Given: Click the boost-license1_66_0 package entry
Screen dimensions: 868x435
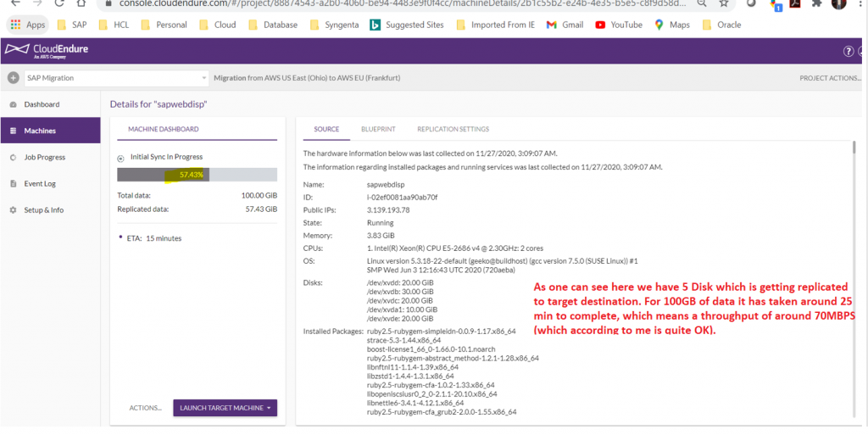Looking at the screenshot, I should pos(431,349).
